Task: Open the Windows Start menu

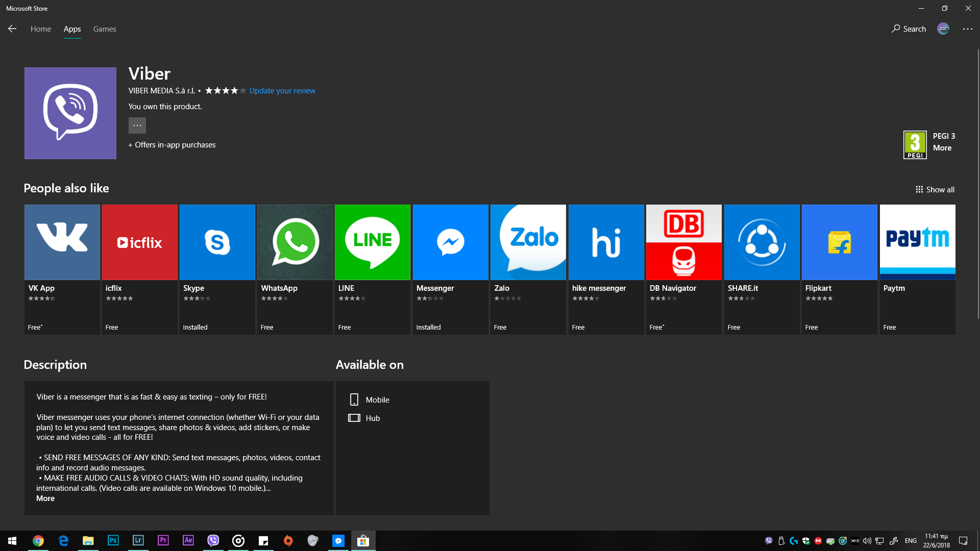Action: pyautogui.click(x=12, y=541)
